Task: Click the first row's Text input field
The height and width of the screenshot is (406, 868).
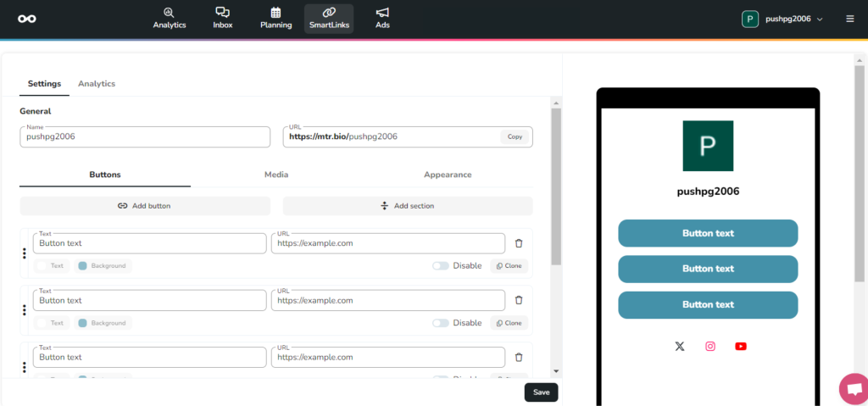Action: click(x=149, y=244)
